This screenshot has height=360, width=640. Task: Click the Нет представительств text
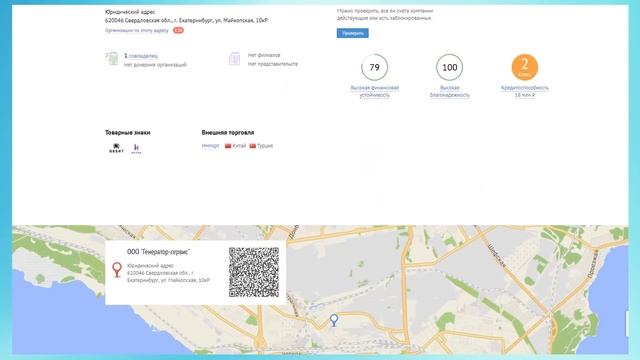tap(273, 64)
